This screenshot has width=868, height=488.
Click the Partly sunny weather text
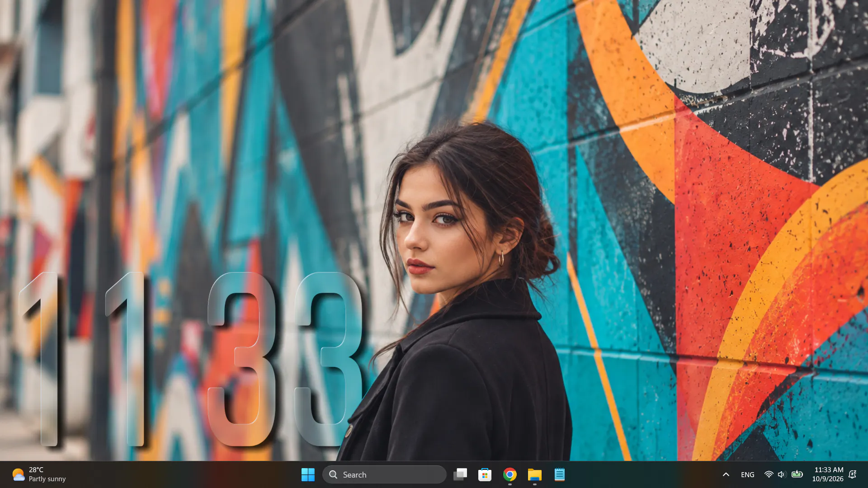pos(47,479)
